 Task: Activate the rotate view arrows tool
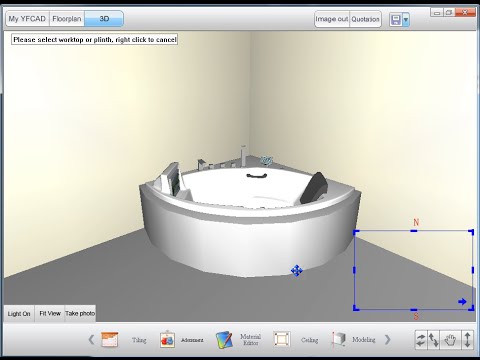coord(421,340)
